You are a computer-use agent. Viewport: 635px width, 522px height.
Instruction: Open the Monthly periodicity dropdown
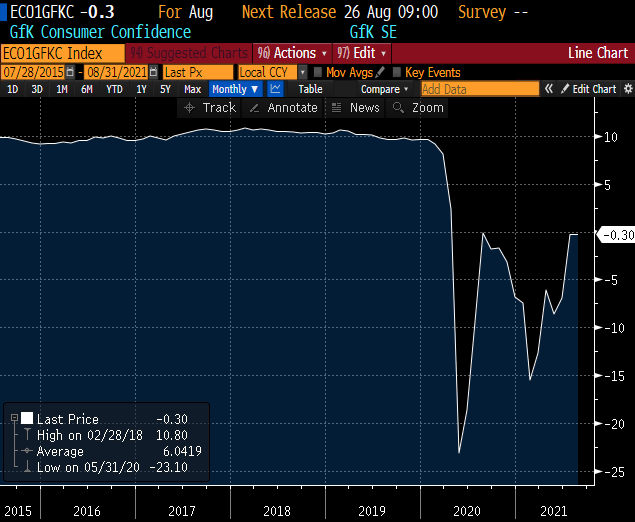click(x=233, y=89)
